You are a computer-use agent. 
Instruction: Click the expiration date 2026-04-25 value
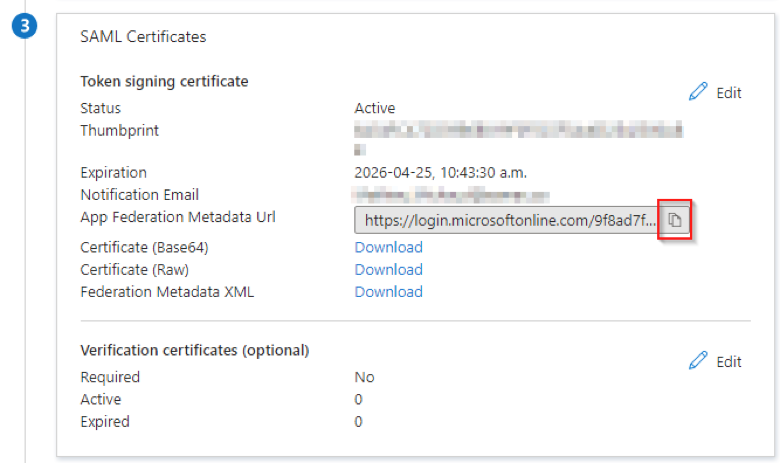pyautogui.click(x=440, y=173)
